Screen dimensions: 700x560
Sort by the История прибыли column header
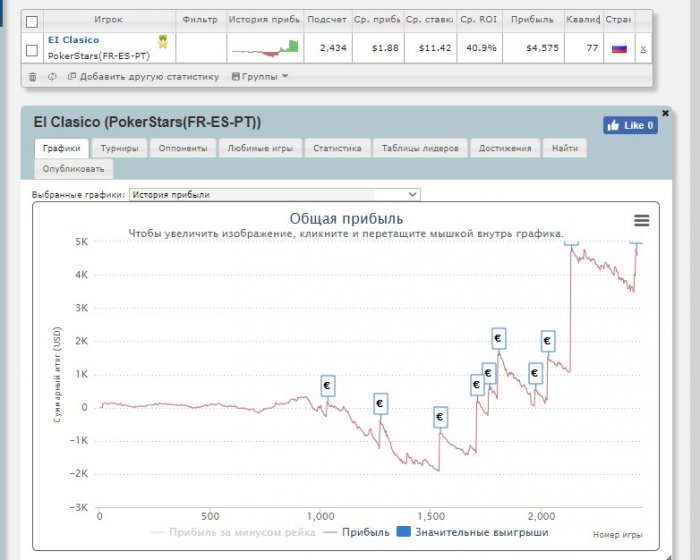[x=264, y=20]
